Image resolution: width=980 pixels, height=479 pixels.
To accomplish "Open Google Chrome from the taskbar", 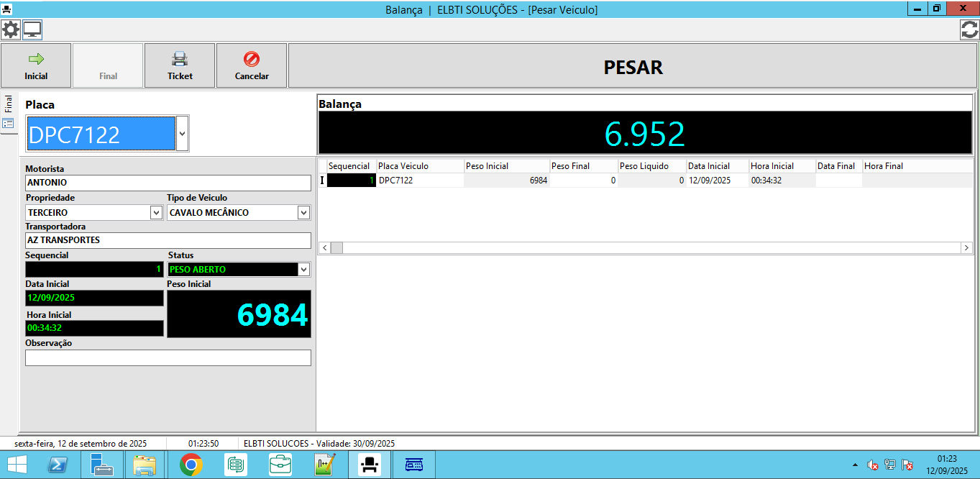I will (x=191, y=465).
